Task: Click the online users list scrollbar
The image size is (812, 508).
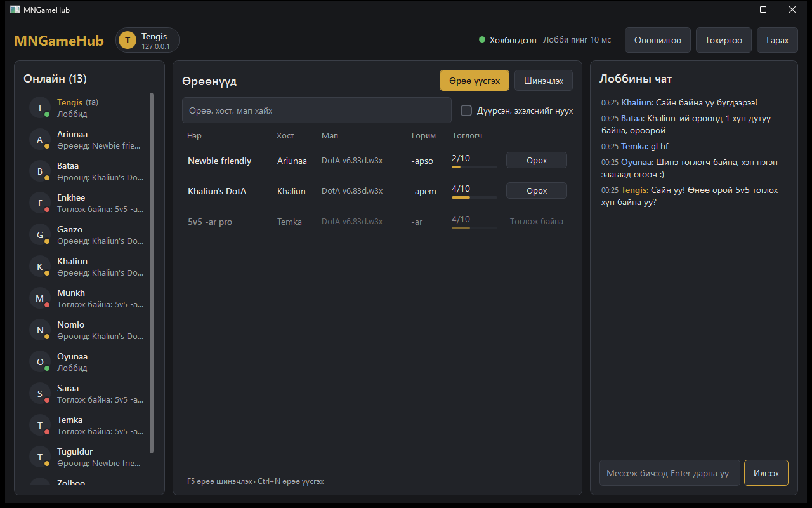Action: (x=152, y=273)
